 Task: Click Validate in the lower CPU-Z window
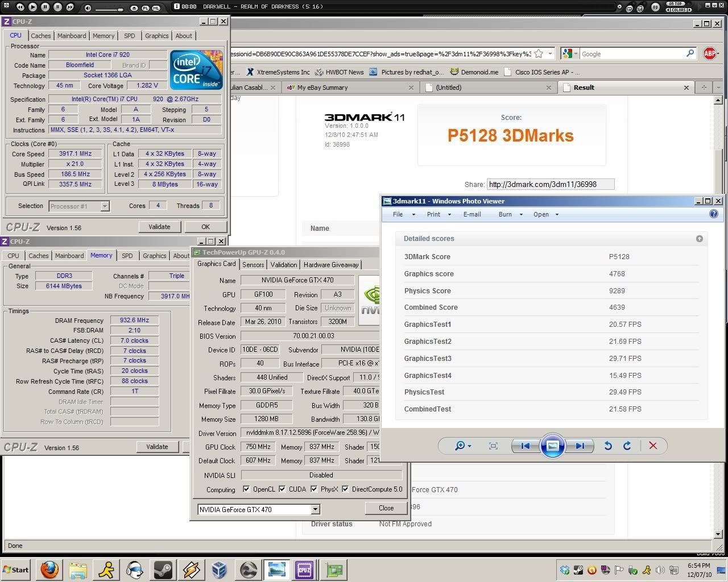click(157, 447)
